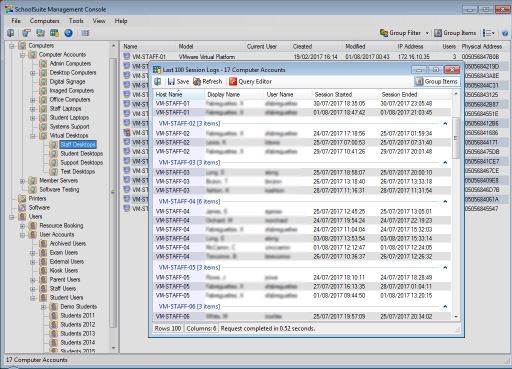Click the Kiosk Users folder icon

click(x=43, y=271)
